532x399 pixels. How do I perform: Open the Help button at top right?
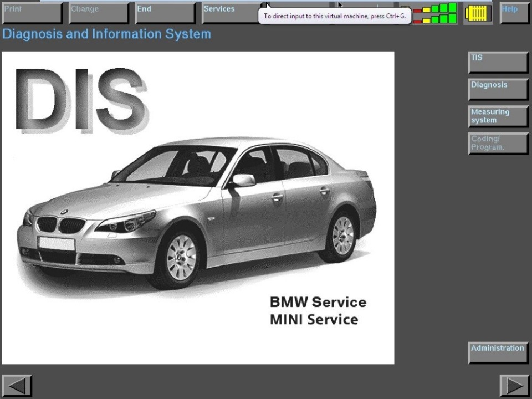pyautogui.click(x=514, y=13)
